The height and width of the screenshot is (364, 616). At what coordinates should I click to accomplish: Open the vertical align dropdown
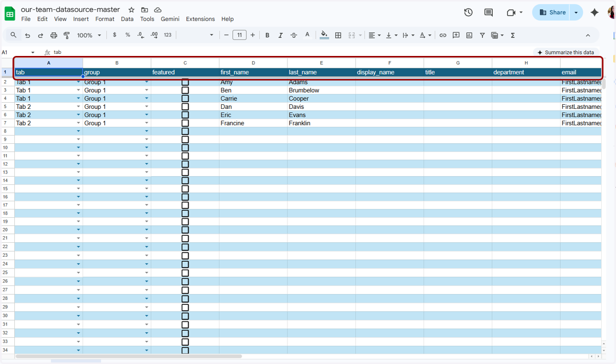coord(392,35)
